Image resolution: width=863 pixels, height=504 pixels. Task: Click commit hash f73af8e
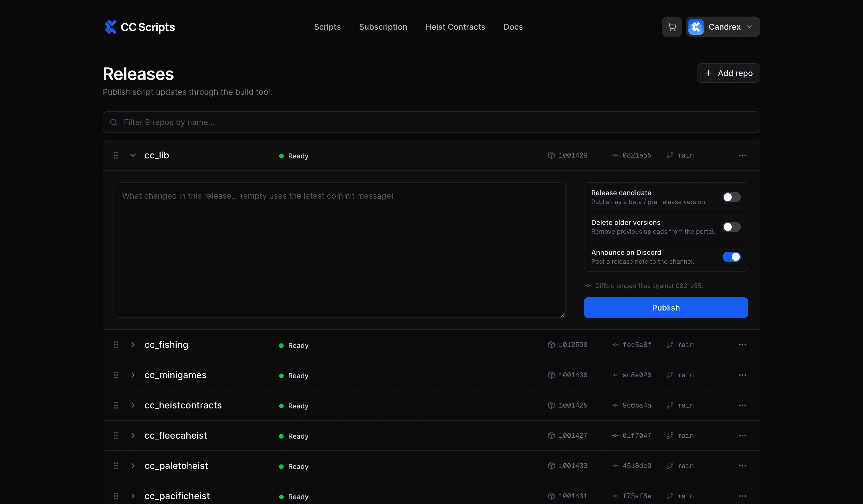(x=637, y=496)
